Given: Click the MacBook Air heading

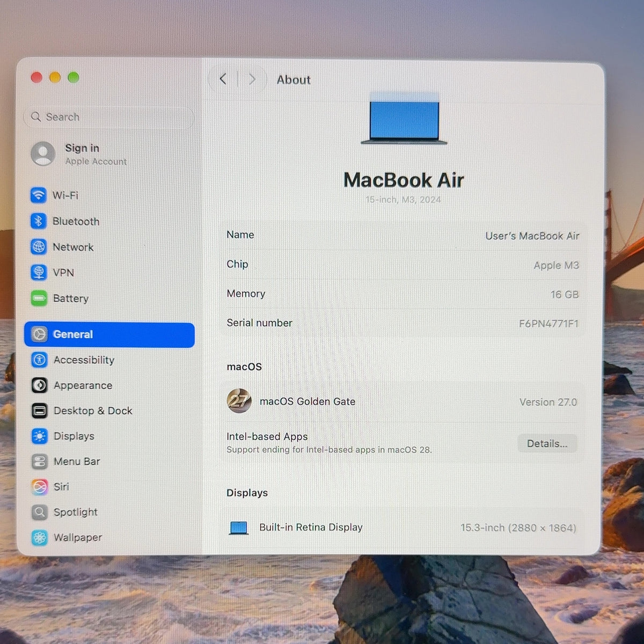Looking at the screenshot, I should (404, 180).
